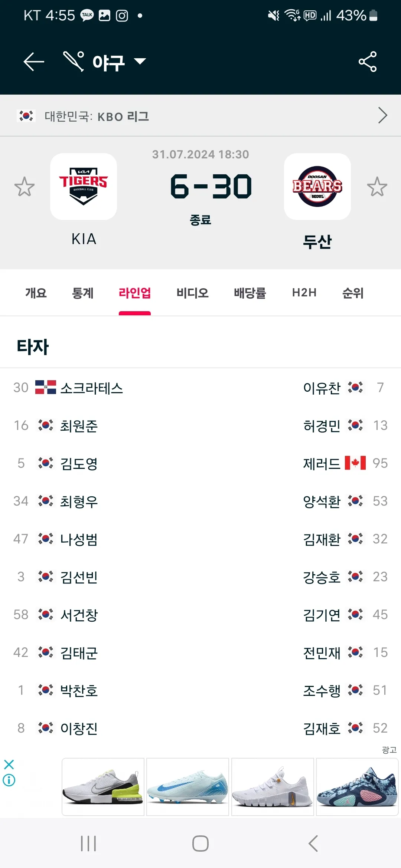Close the Nike ad banner
This screenshot has width=401, height=868.
tap(9, 764)
